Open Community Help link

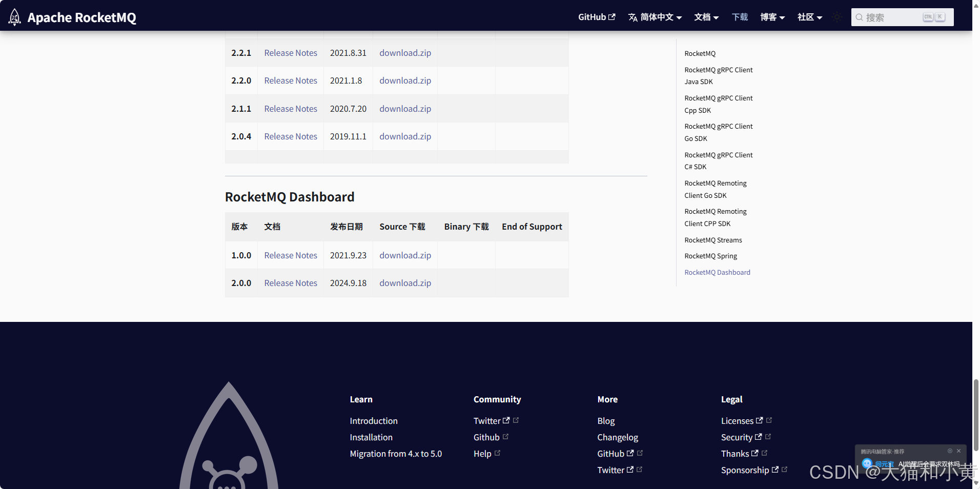[482, 454]
